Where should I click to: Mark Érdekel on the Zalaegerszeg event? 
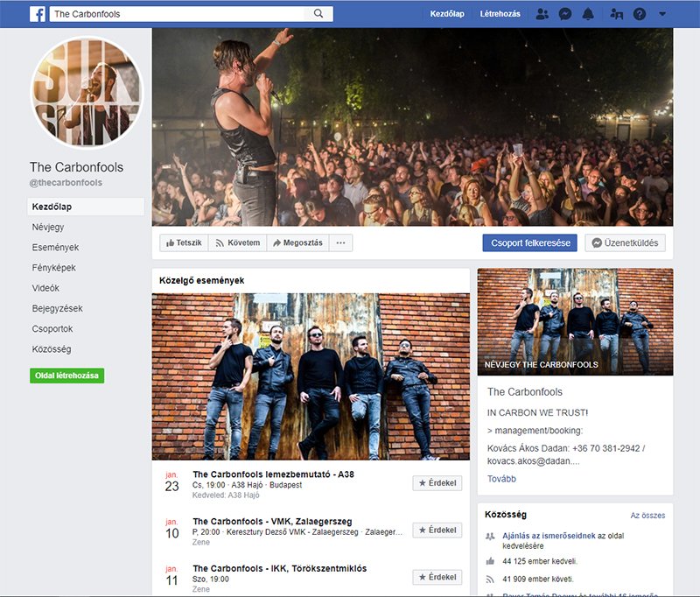point(437,530)
